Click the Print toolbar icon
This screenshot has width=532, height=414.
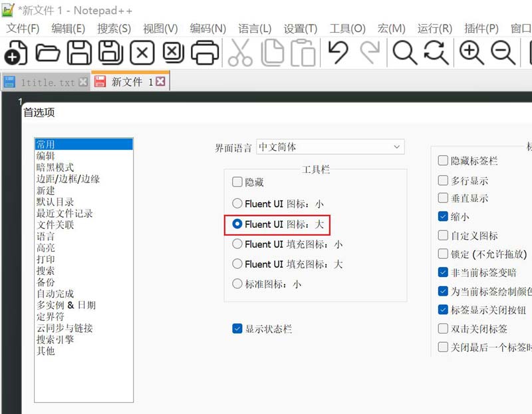point(205,53)
